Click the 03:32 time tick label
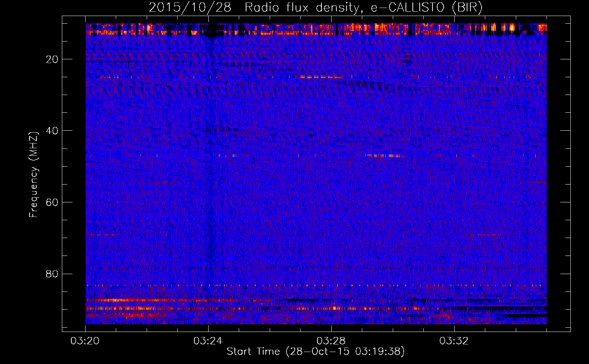The height and width of the screenshot is (364, 589). (454, 341)
